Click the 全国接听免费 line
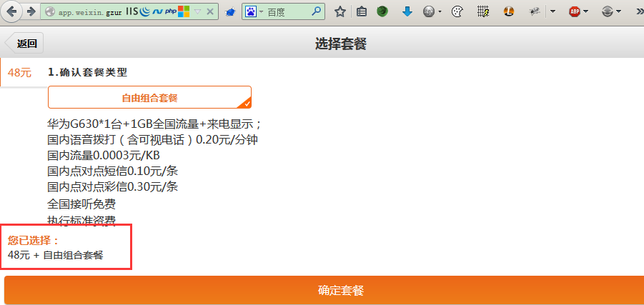644x305 pixels. pyautogui.click(x=81, y=203)
